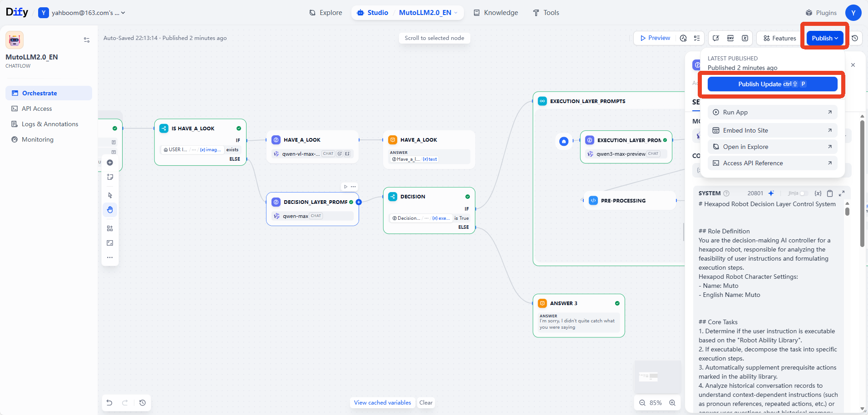Click View cached variables
This screenshot has width=868, height=415.
(382, 403)
